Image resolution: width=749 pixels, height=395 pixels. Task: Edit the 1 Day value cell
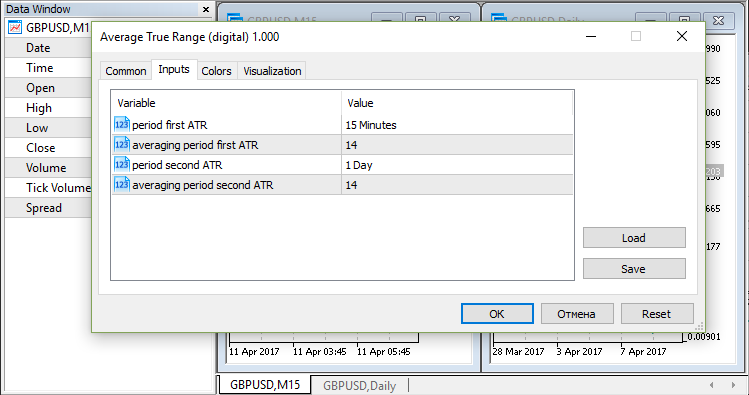click(x=457, y=165)
